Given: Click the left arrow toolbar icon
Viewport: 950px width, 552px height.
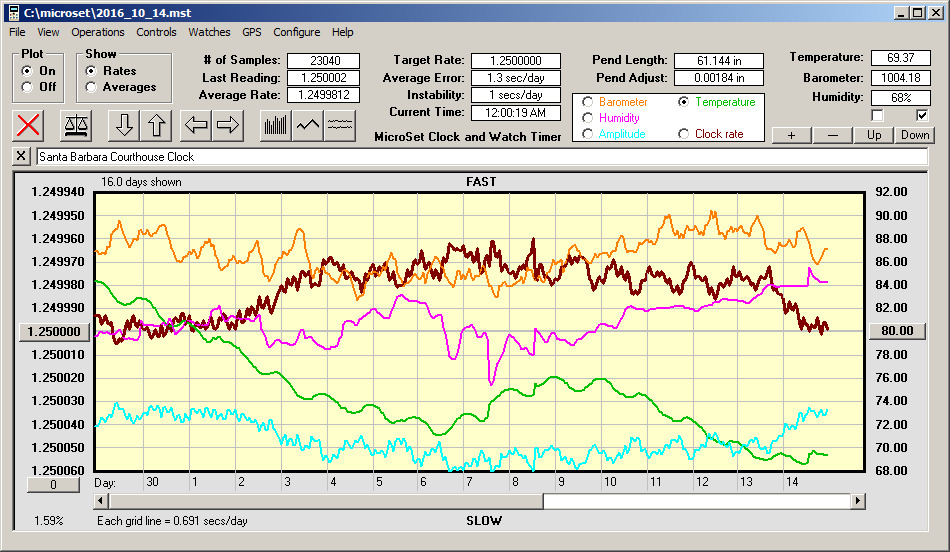Looking at the screenshot, I should (196, 125).
